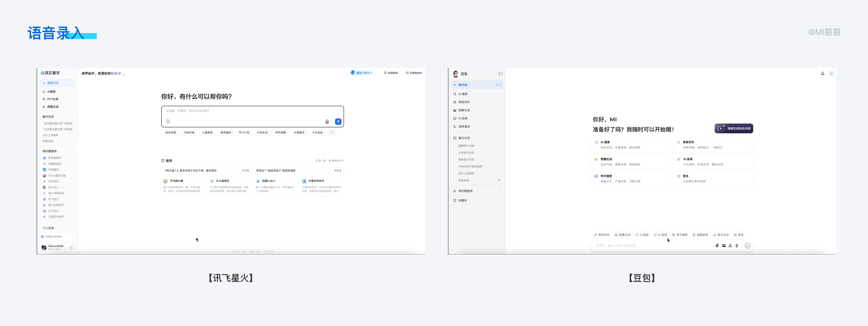Image resolution: width=868 pixels, height=326 pixels.
Task: Select the 旅游攻略 chip in 讯飞星火
Action: coord(170,133)
